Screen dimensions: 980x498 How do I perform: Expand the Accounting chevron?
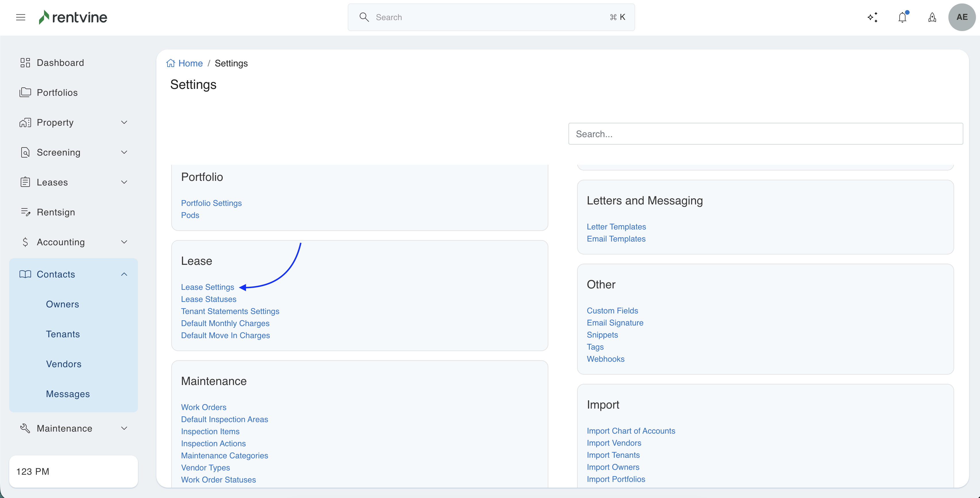coord(124,242)
